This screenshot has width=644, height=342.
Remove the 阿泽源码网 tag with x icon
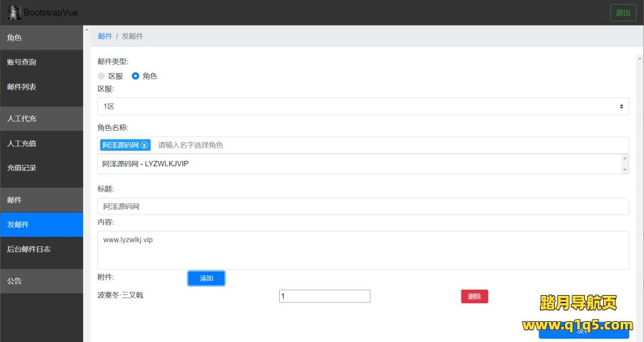[x=144, y=146]
